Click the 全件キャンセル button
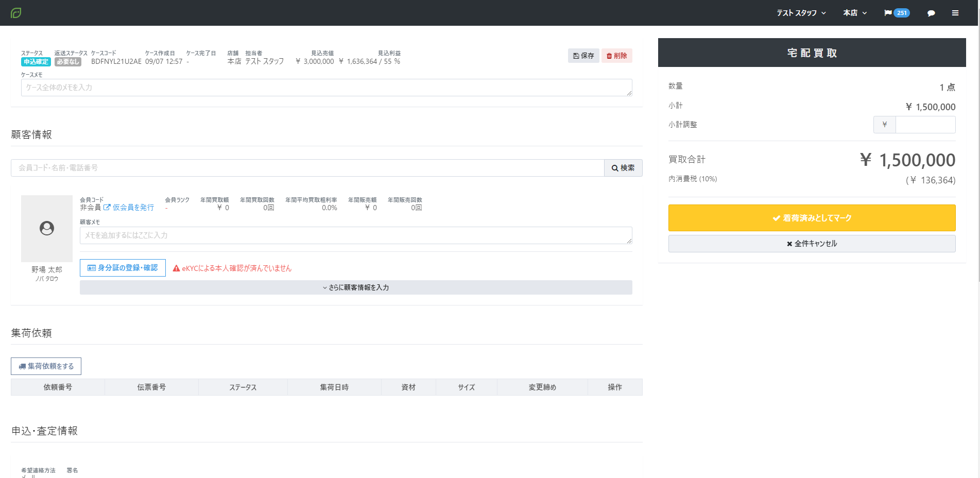The width and height of the screenshot is (980, 478). pos(812,244)
